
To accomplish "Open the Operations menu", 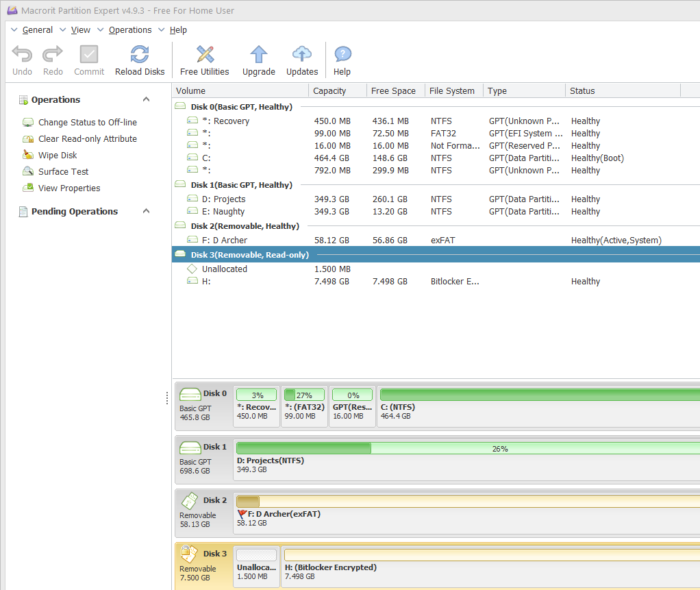I will [130, 30].
